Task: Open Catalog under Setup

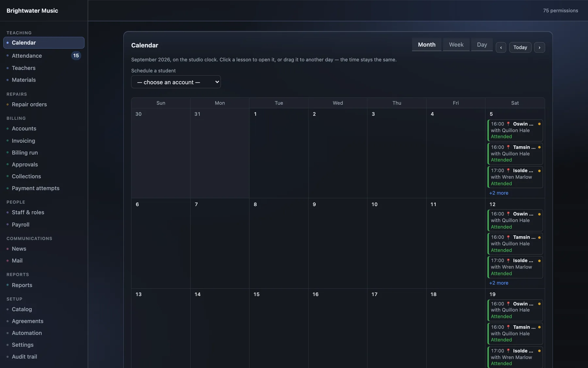Action: [44, 309]
